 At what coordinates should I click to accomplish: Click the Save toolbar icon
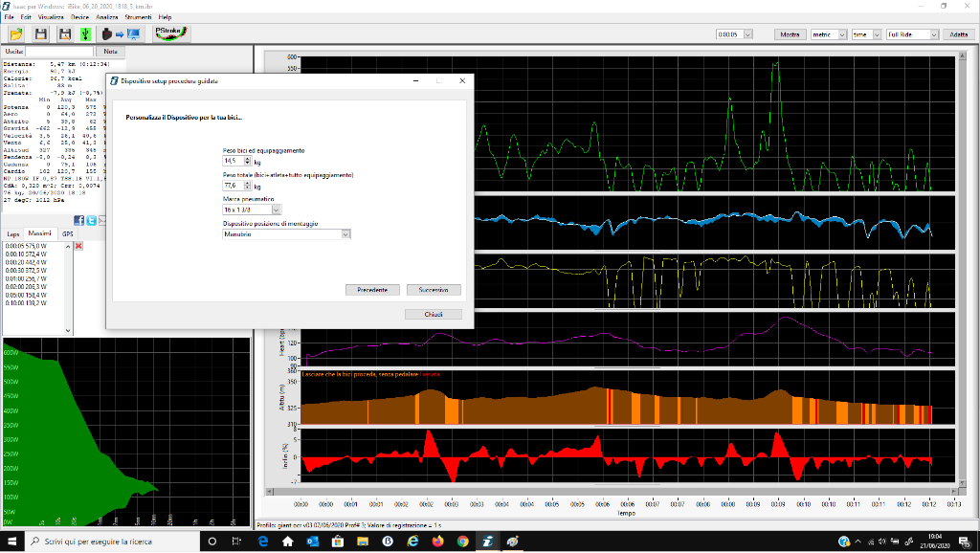point(40,33)
